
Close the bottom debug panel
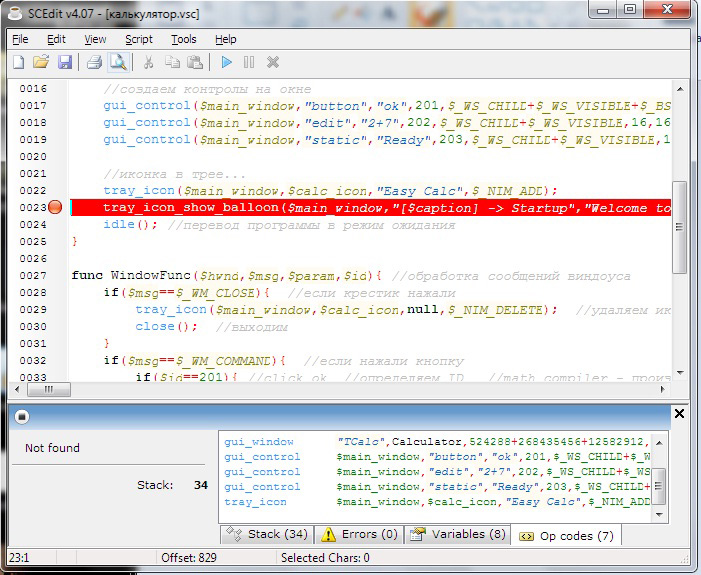click(679, 413)
